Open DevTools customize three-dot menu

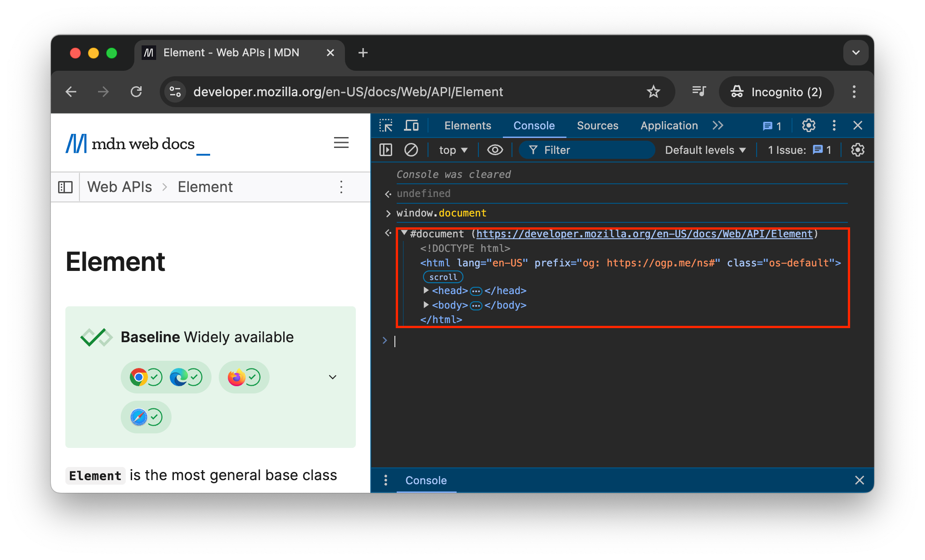click(x=834, y=126)
